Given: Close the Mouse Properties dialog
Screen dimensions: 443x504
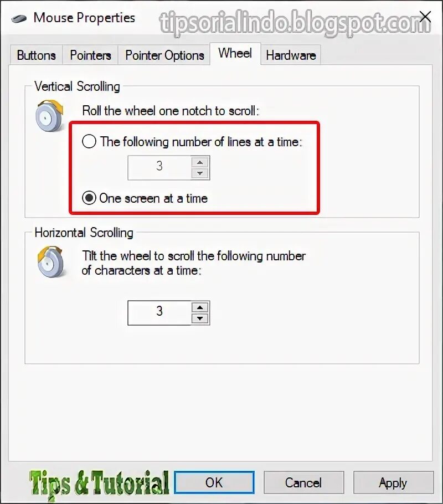Looking at the screenshot, I should (x=425, y=17).
